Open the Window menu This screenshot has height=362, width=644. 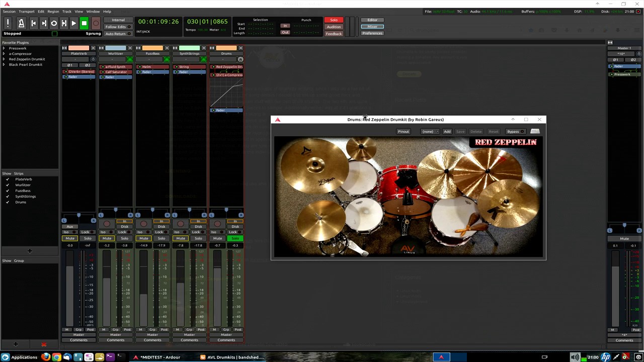(93, 11)
